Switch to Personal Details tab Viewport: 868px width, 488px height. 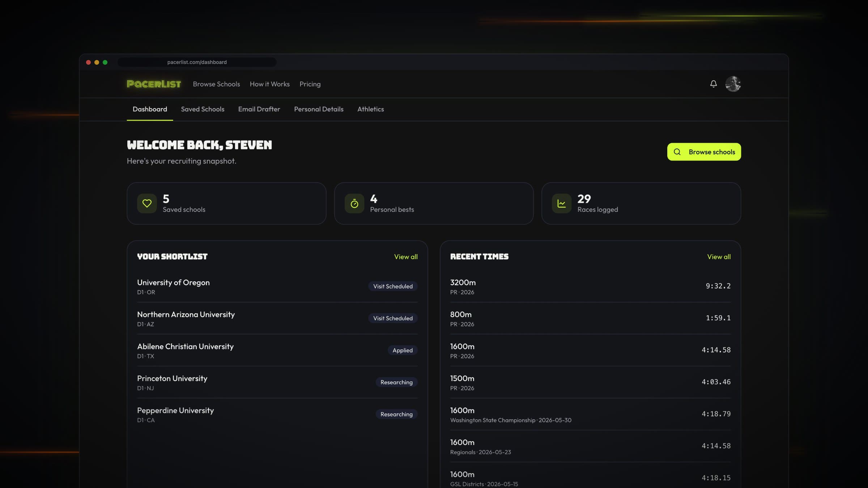coord(319,109)
